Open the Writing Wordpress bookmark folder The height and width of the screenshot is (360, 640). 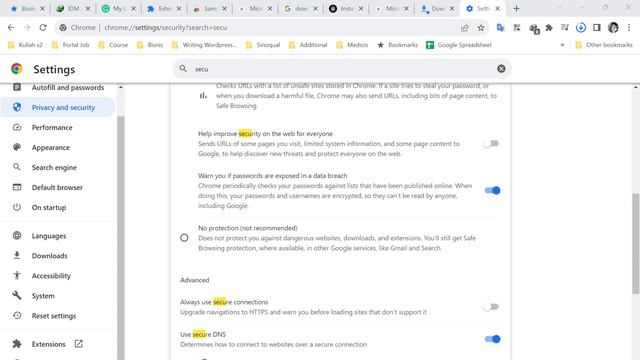click(x=204, y=45)
